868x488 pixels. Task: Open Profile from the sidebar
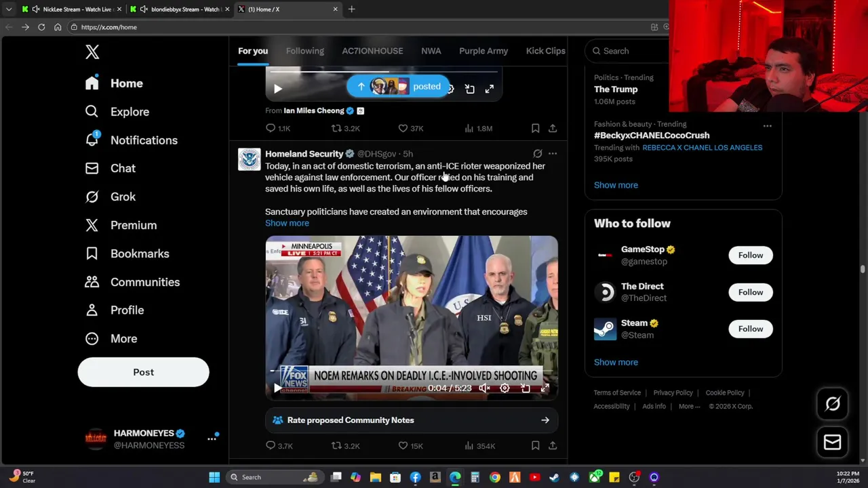tap(114, 310)
